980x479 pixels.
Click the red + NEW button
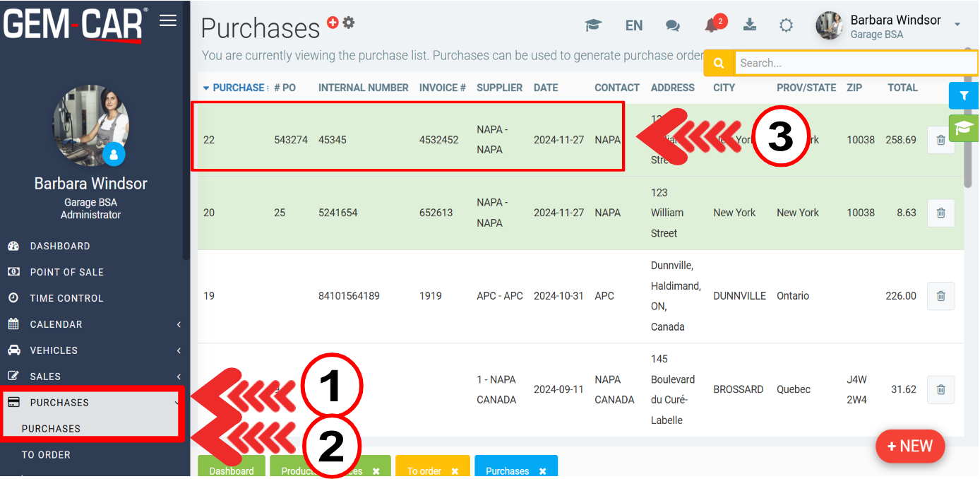pos(910,447)
